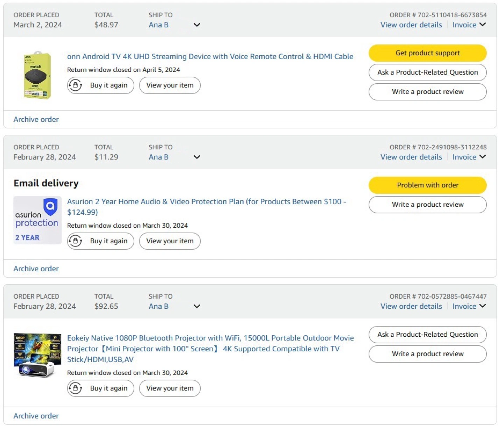Expand Ship To chevron for $92.65 order
The image size is (504, 427).
197,306
